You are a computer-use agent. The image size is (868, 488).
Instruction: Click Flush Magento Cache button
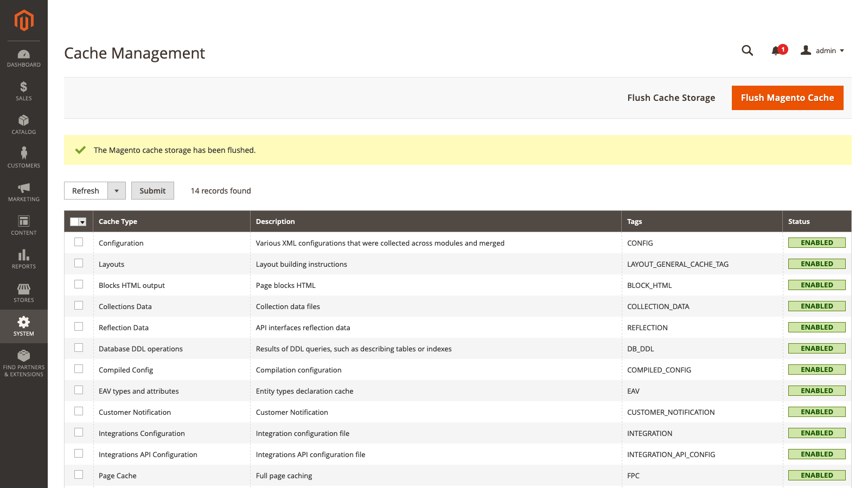click(x=787, y=98)
